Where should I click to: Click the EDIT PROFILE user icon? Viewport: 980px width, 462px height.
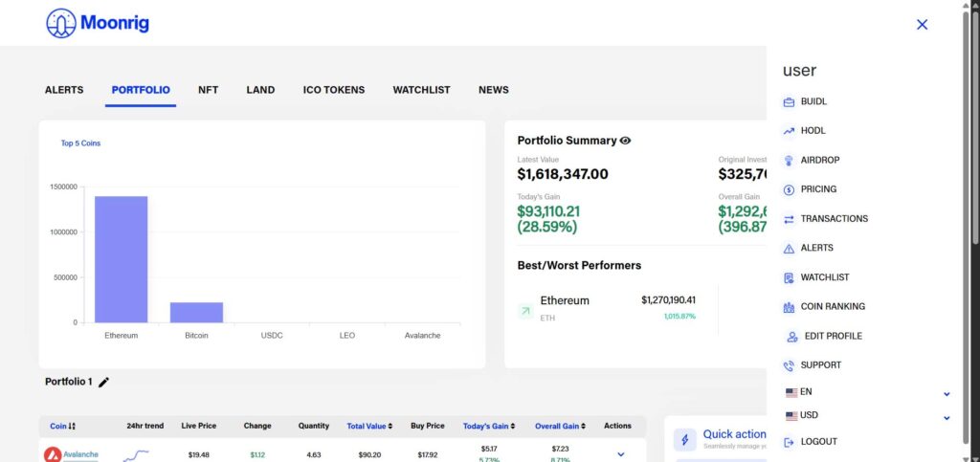tap(792, 337)
